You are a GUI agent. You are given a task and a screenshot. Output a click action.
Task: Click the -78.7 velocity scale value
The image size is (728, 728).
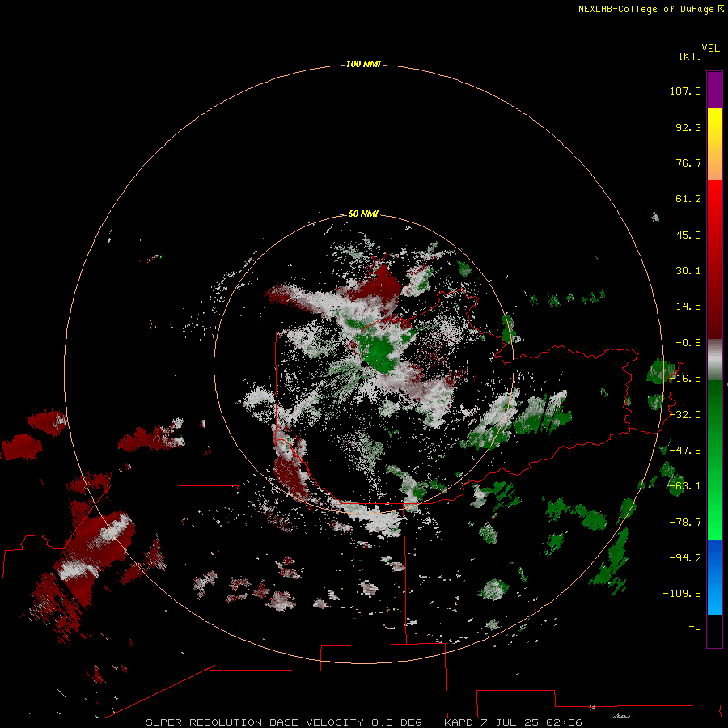(x=686, y=523)
